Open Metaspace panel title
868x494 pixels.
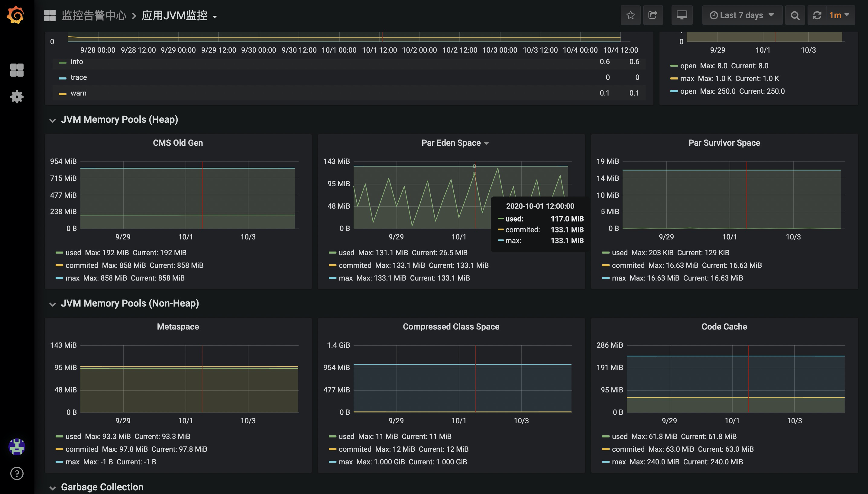[178, 327]
